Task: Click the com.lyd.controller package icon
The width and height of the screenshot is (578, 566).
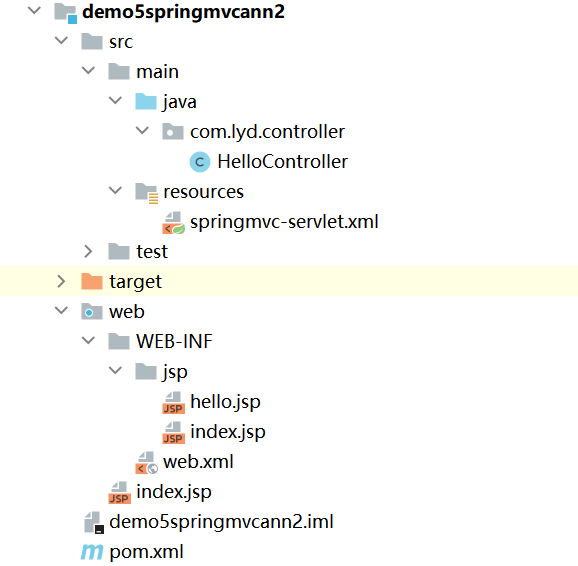Action: tap(173, 132)
